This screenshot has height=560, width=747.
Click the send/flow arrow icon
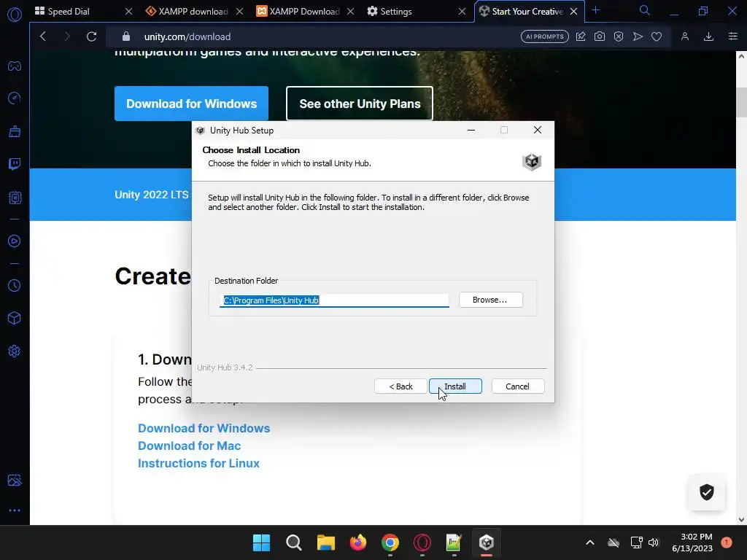(x=638, y=36)
